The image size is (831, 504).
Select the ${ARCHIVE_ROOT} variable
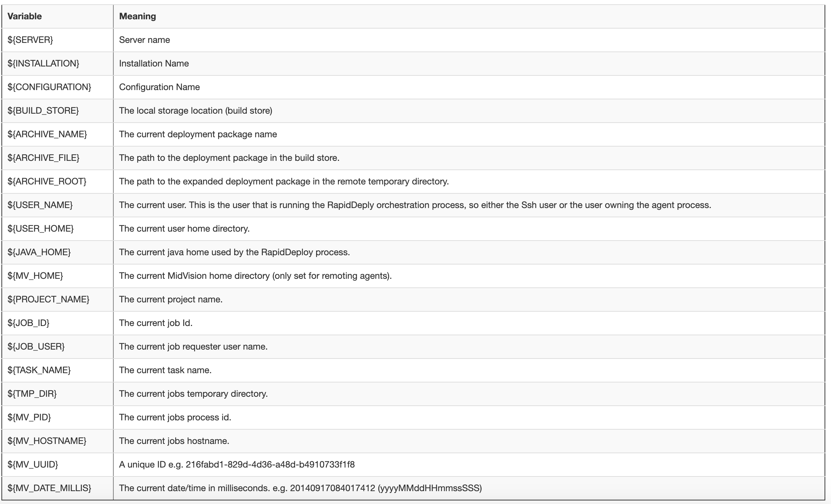click(x=47, y=182)
